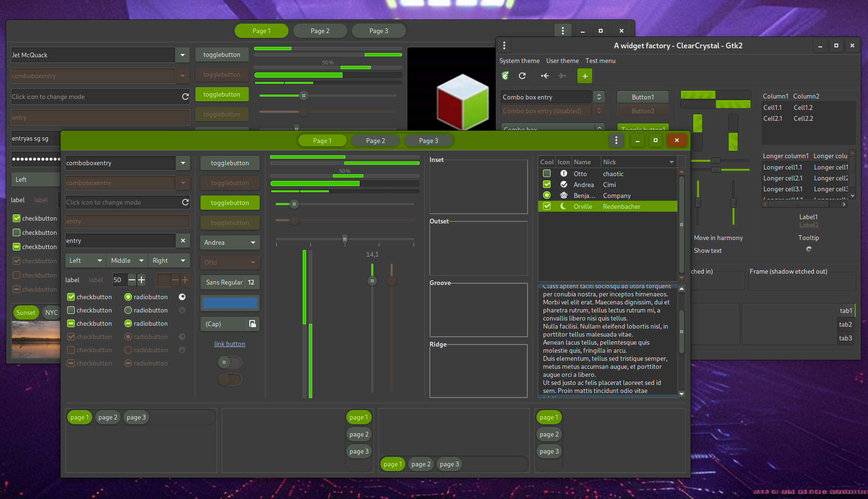Open the Andrea combo box
Viewport: 868px width, 499px height.
230,242
